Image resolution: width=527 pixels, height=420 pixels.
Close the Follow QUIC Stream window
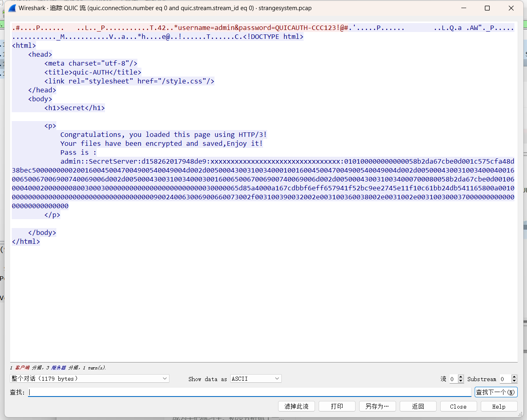point(511,8)
